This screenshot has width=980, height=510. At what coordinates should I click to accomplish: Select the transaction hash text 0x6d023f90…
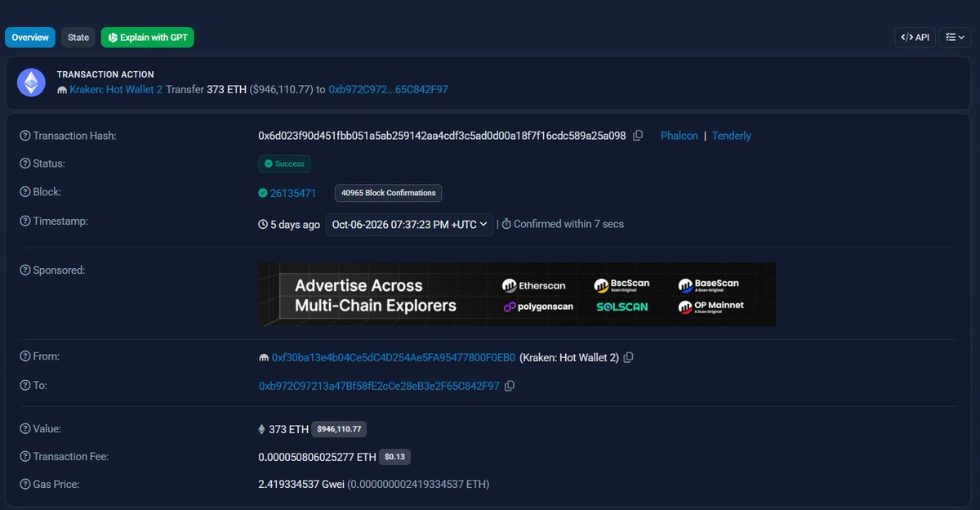(x=442, y=136)
